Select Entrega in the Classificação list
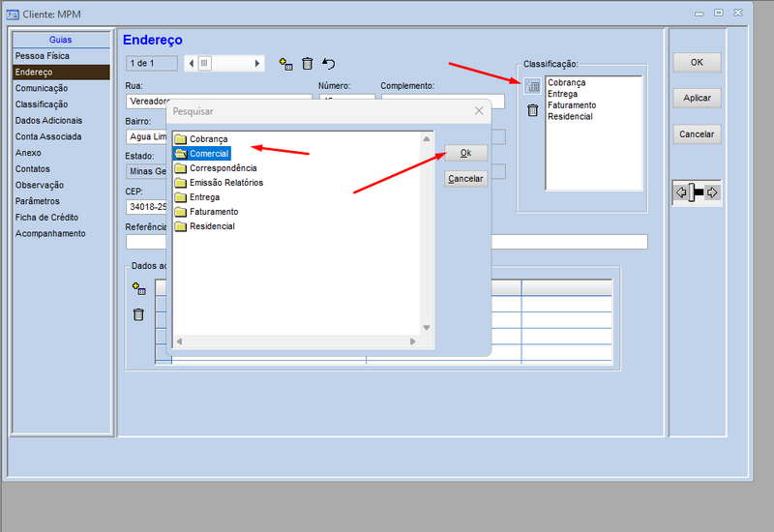The height and width of the screenshot is (532, 774). tap(563, 94)
